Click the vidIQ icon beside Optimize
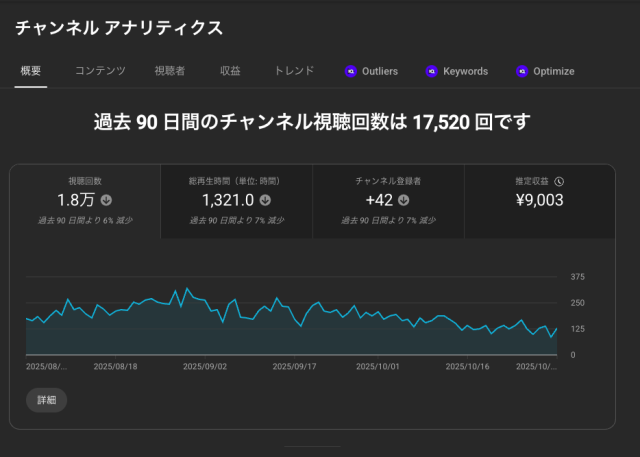 [x=521, y=71]
